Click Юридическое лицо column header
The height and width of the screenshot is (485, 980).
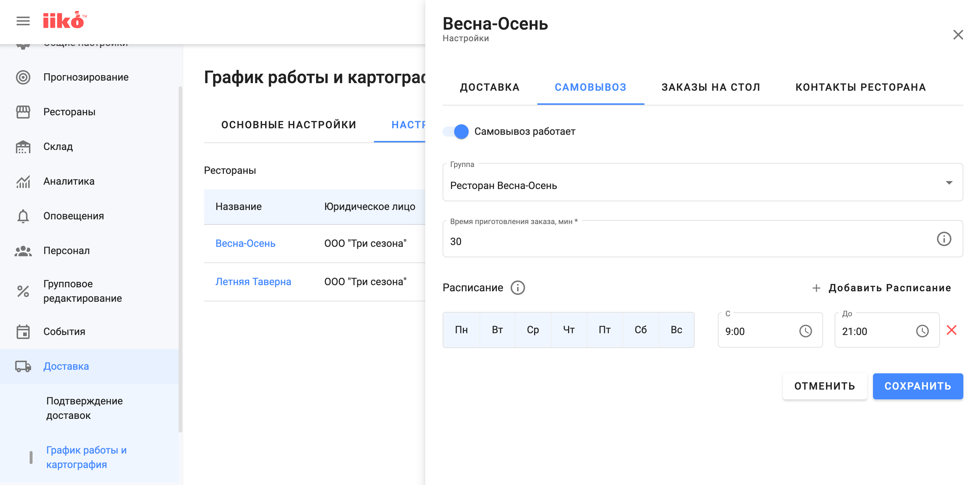click(370, 207)
